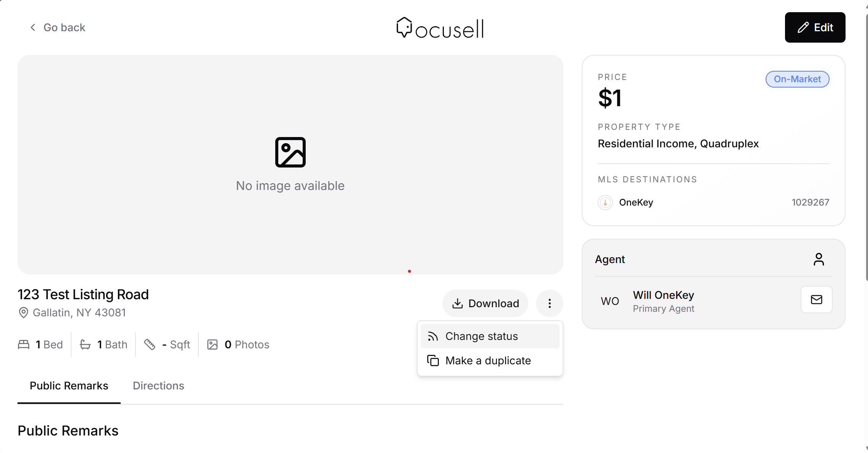The width and height of the screenshot is (868, 453).
Task: Select the Public Remarks tab
Action: click(69, 386)
